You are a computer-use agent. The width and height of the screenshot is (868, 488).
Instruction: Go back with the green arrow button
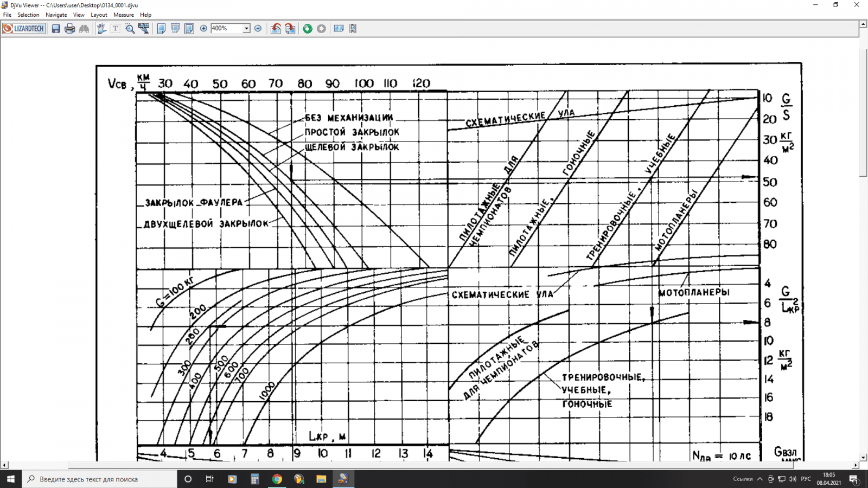[308, 29]
